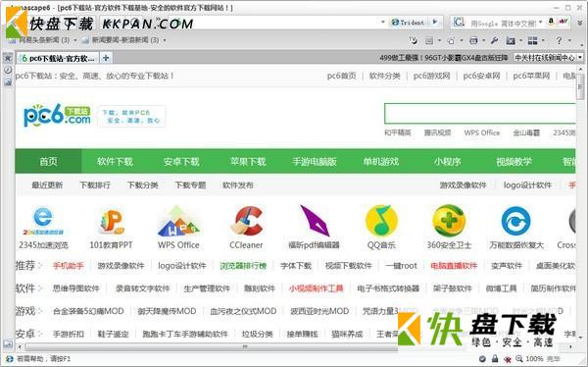Open the History clock sidebar icon
588x367 pixels.
point(8,70)
